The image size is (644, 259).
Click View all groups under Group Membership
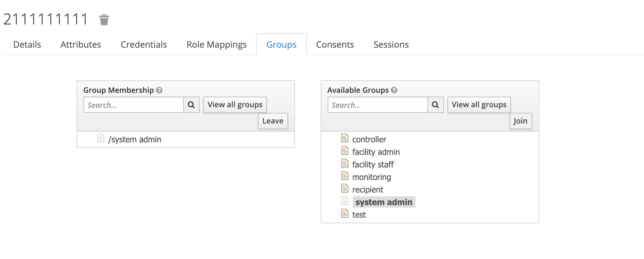(x=235, y=105)
